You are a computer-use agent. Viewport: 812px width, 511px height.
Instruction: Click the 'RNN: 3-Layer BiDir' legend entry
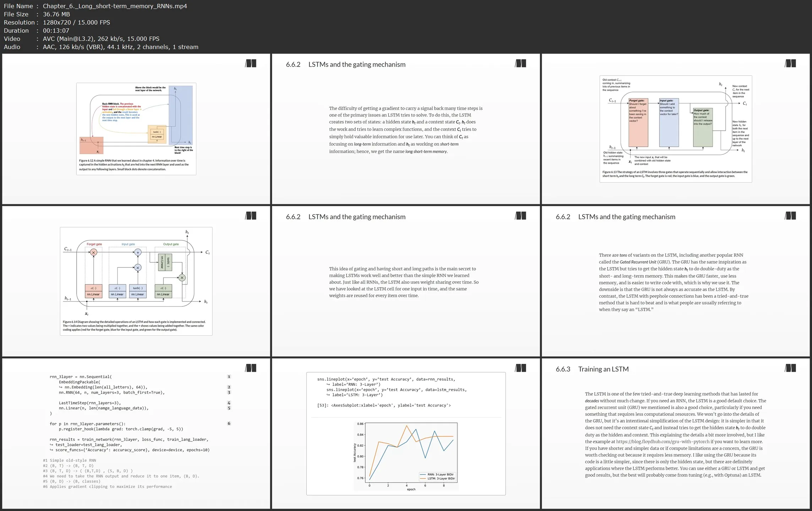tap(437, 474)
